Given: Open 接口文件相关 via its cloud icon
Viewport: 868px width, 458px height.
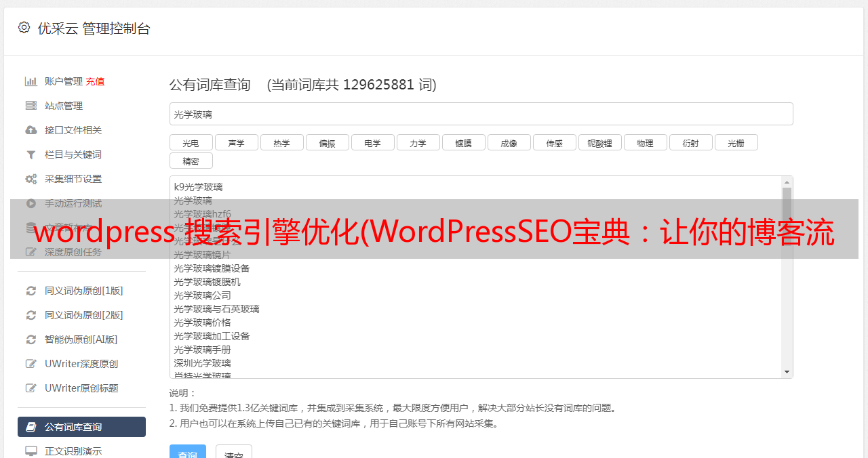Looking at the screenshot, I should (x=31, y=130).
